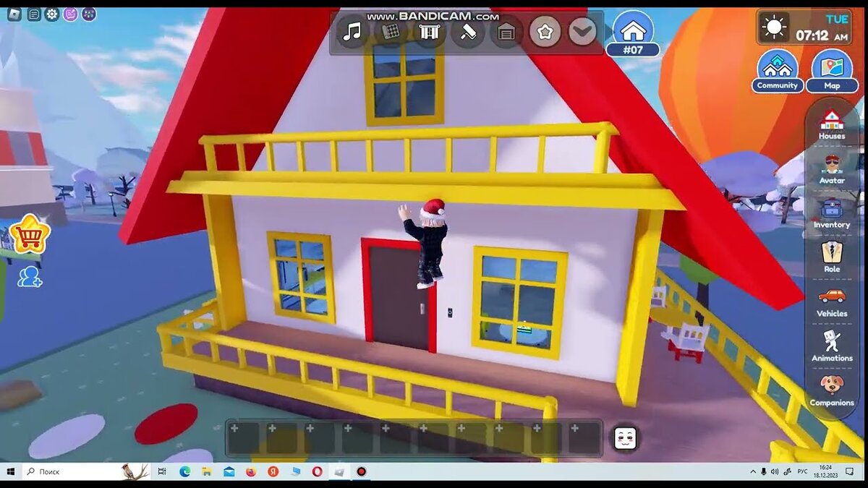This screenshot has height=488, width=868.
Task: Click the purple round icon beside the gear
Action: click(70, 14)
